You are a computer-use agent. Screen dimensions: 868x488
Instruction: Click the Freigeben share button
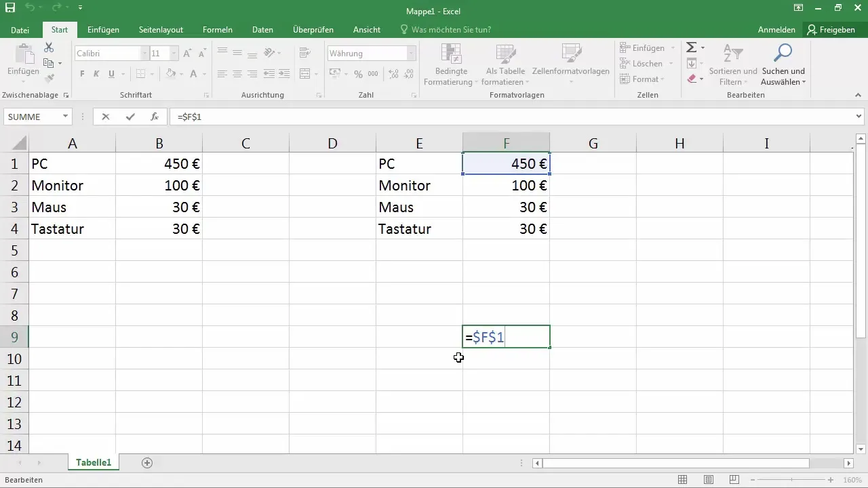(x=831, y=30)
